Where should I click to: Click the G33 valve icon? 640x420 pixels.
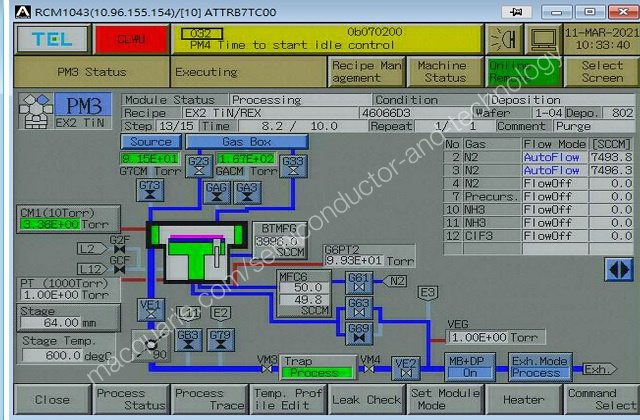(x=293, y=165)
